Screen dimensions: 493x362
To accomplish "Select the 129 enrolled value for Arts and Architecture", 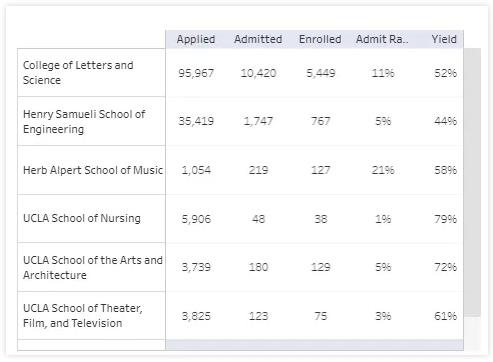I will 320,267.
